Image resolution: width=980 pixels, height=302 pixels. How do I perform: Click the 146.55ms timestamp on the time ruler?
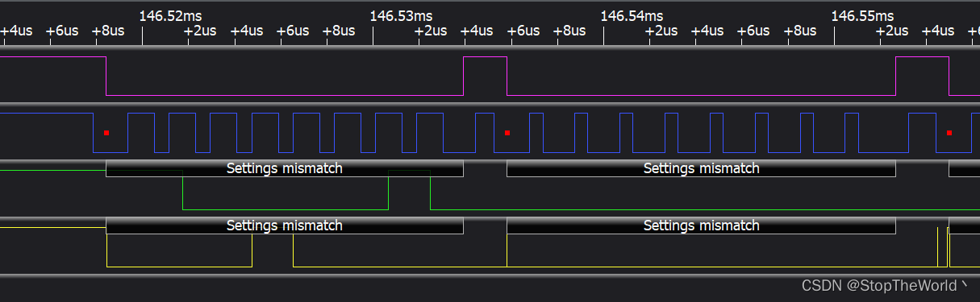(x=862, y=15)
